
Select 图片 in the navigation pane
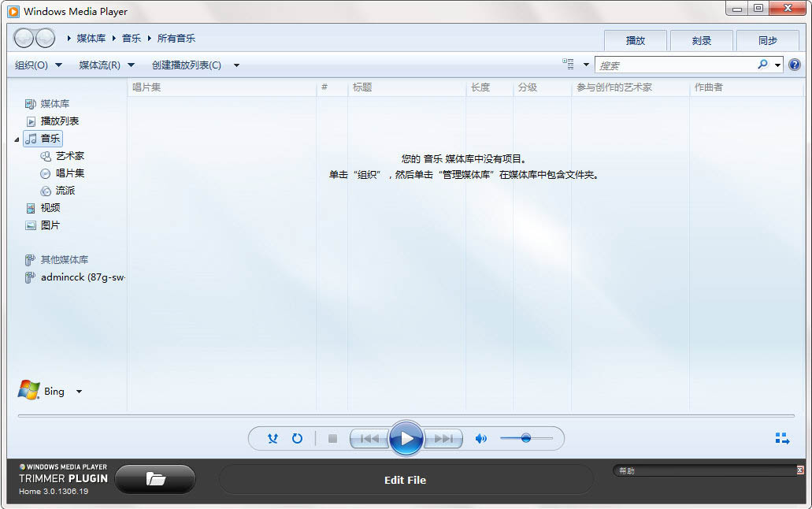[x=43, y=225]
